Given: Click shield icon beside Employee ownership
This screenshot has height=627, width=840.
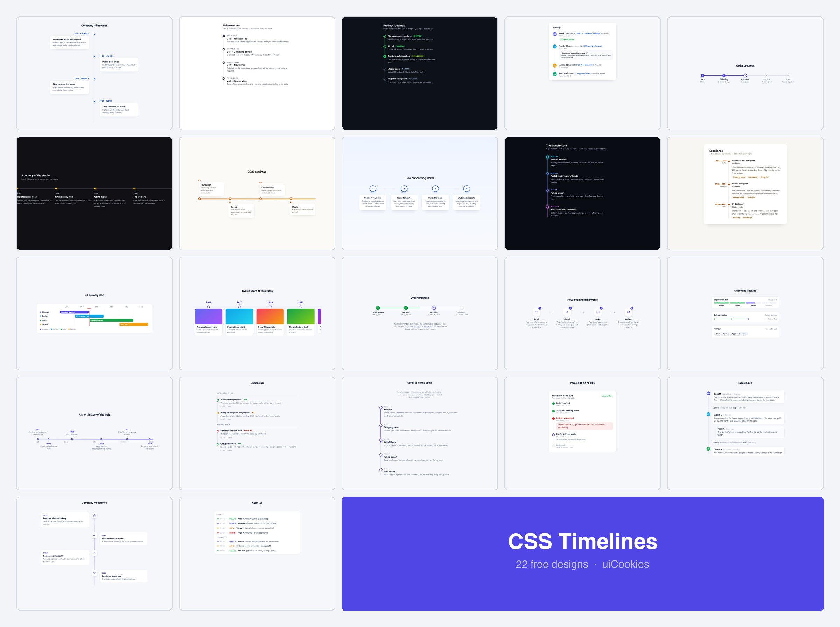Looking at the screenshot, I should pos(94,573).
